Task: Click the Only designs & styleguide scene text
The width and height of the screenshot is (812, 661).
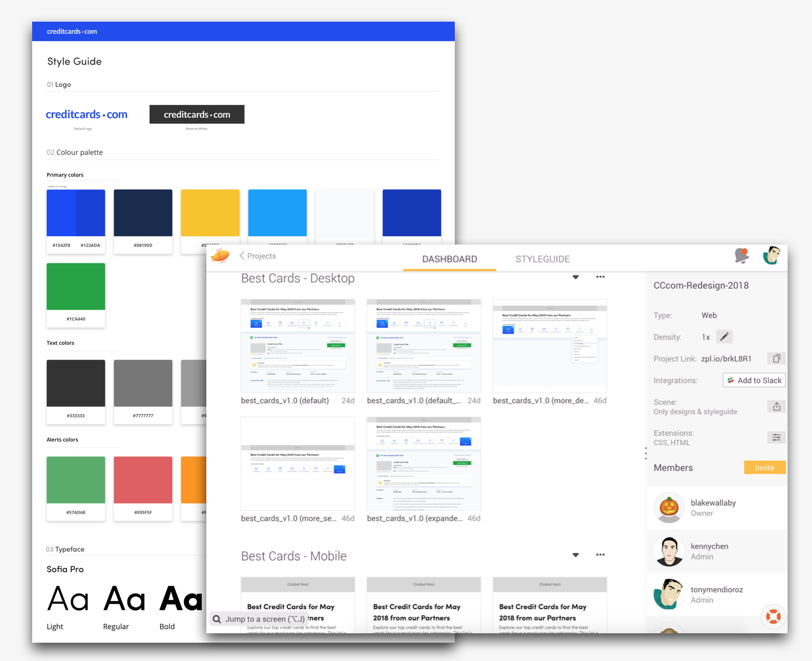Action: click(696, 411)
